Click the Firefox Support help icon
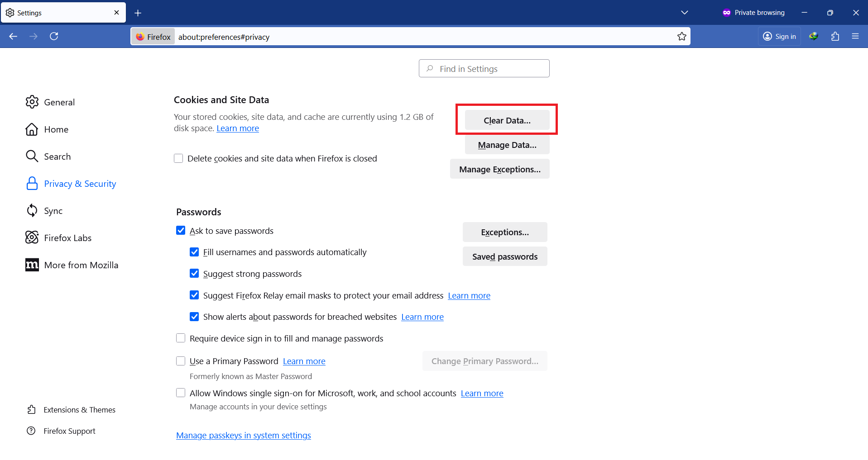868x460 pixels. pyautogui.click(x=31, y=431)
